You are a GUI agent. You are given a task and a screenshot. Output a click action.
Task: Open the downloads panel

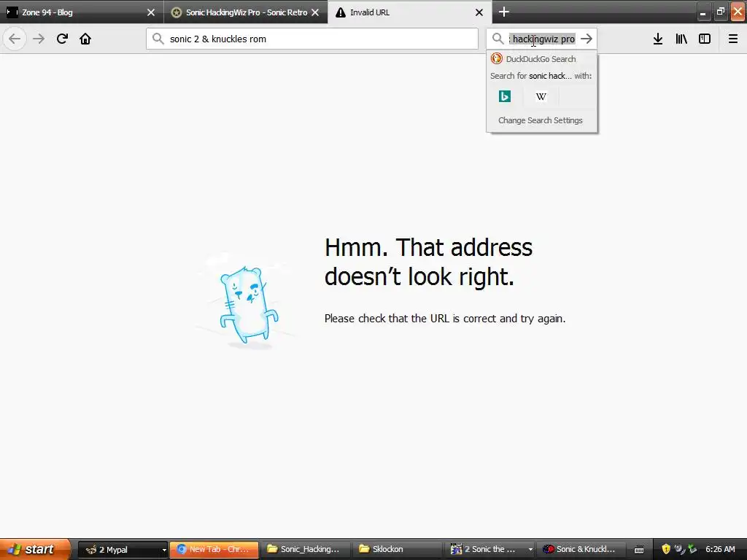658,39
